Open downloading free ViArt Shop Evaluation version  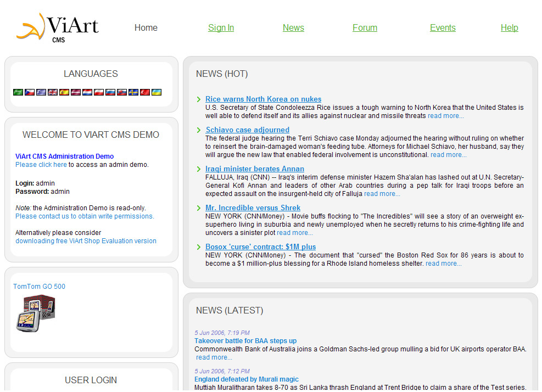pyautogui.click(x=86, y=241)
